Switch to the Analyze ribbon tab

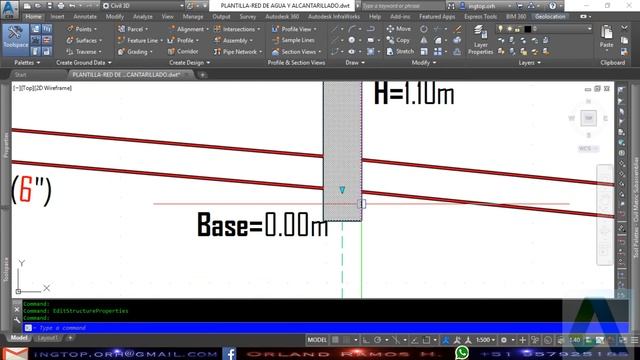(142, 17)
